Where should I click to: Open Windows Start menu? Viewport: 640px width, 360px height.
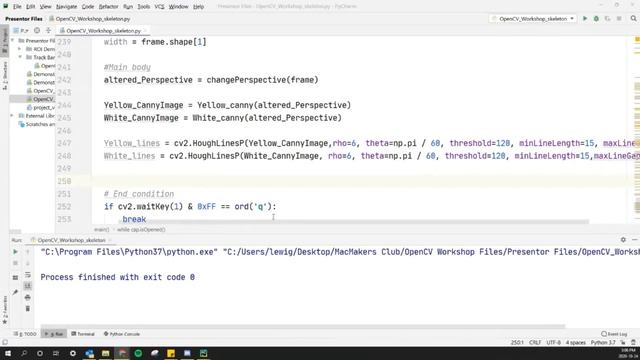click(x=8, y=353)
